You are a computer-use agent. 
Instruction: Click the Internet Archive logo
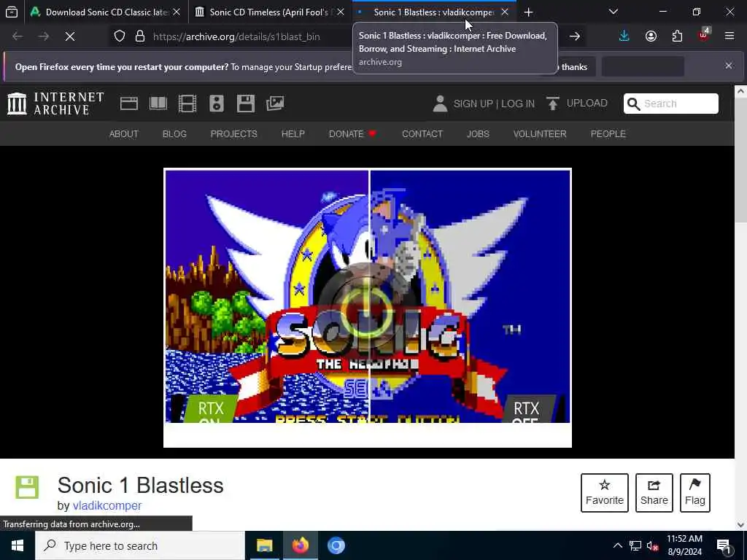point(55,104)
